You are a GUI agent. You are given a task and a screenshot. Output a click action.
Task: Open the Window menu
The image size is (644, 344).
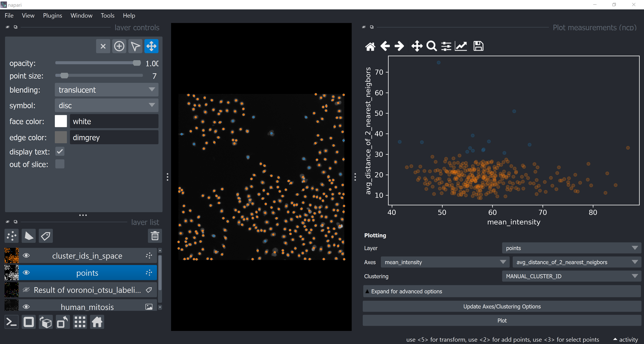tap(82, 15)
